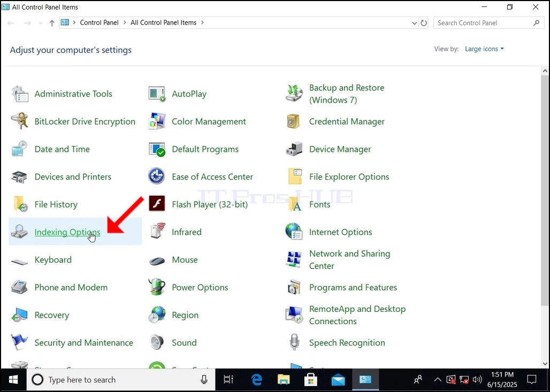Expand the address bar history dropdown
Image resolution: width=550 pixels, height=392 pixels.
pyautogui.click(x=414, y=23)
